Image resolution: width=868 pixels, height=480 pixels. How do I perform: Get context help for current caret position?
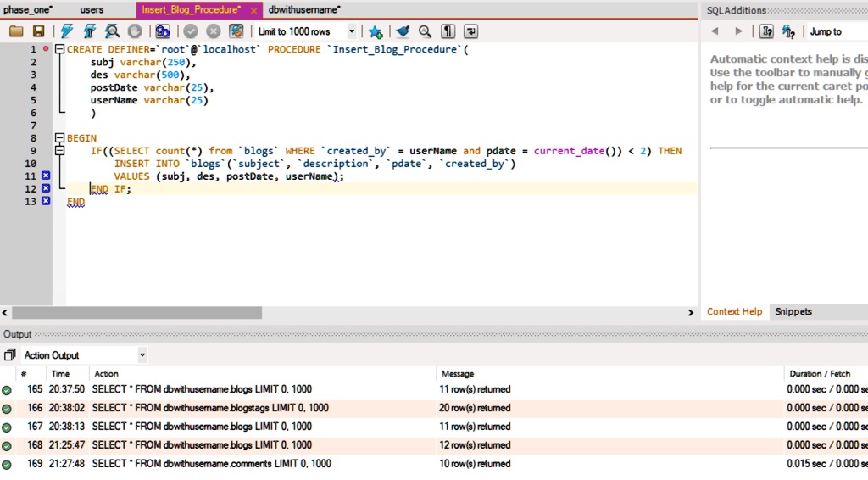point(789,31)
